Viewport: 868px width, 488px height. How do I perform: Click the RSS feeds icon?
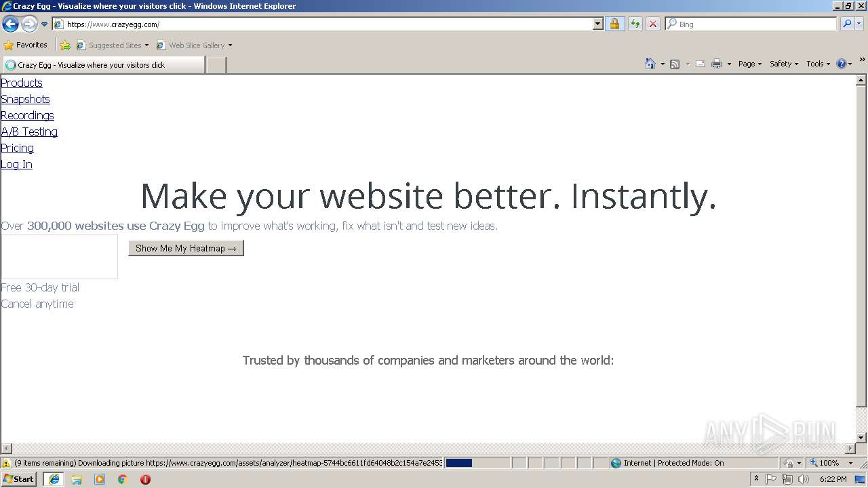click(675, 64)
